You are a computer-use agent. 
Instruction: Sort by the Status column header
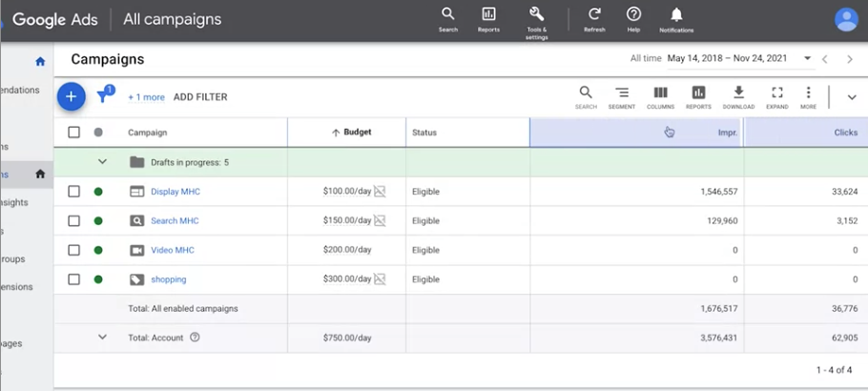[x=424, y=133]
